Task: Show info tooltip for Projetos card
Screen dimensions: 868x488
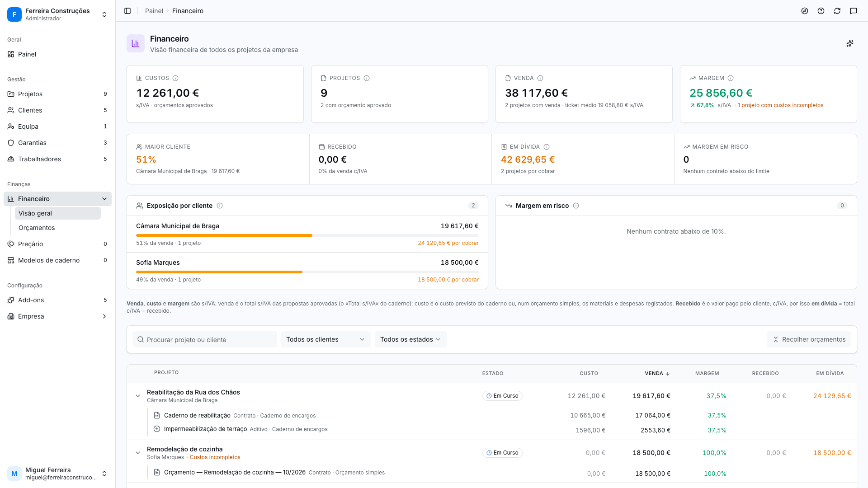Action: (367, 78)
